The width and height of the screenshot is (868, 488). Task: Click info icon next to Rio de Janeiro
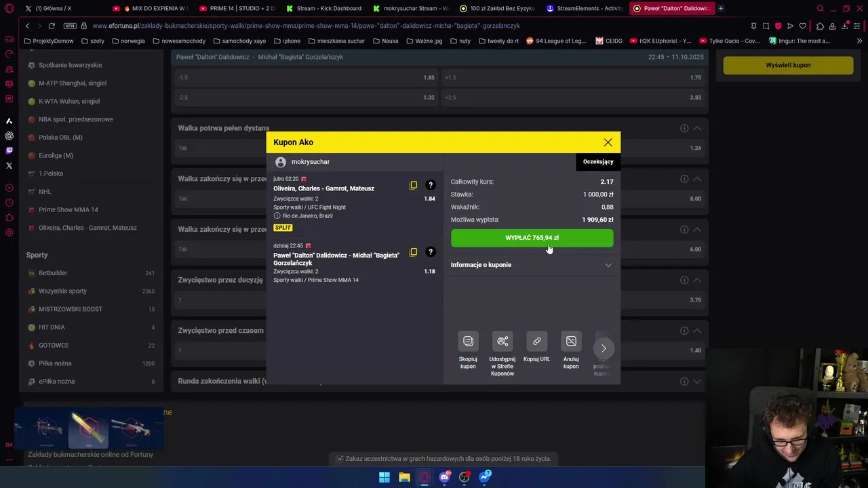277,216
